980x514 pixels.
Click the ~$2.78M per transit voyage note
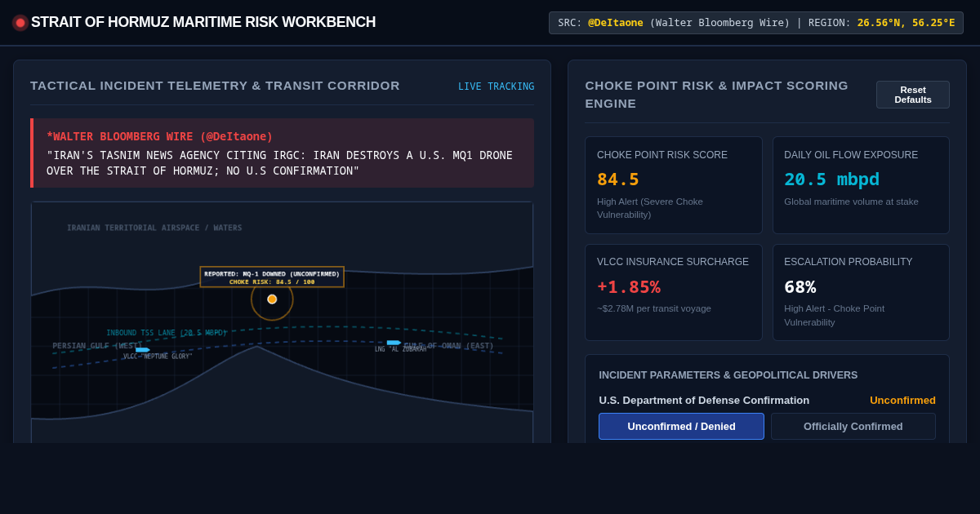(x=654, y=308)
